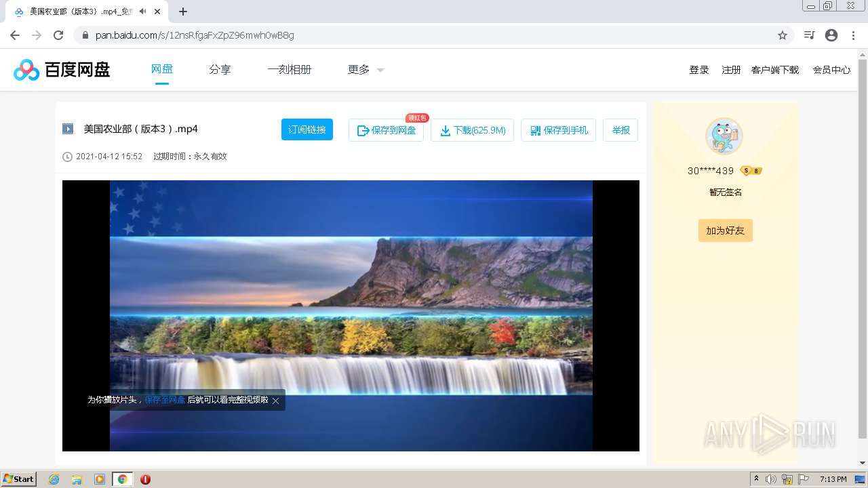This screenshot has width=868, height=488.
Task: Click the member level badge icon
Action: pyautogui.click(x=751, y=171)
